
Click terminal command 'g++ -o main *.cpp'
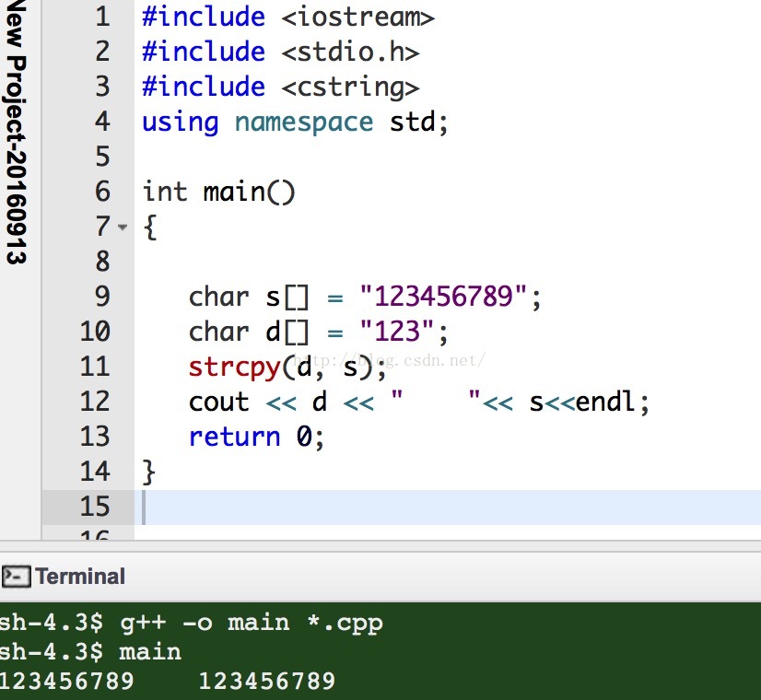pos(252,624)
